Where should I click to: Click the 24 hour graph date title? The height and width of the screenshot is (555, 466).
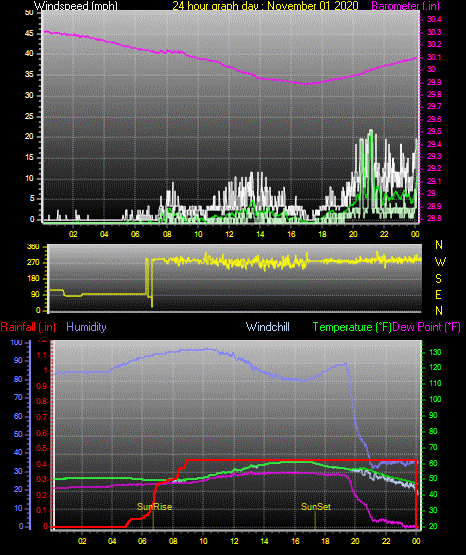pyautogui.click(x=265, y=5)
